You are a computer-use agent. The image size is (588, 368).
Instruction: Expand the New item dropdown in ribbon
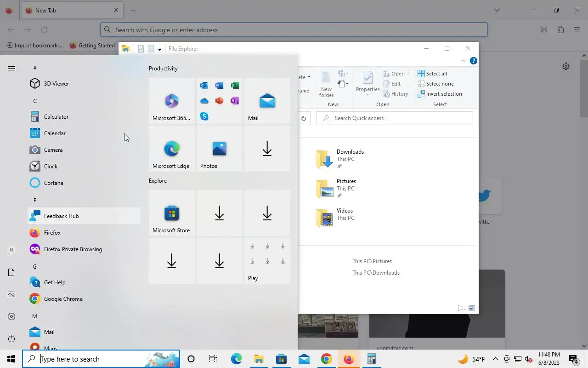pos(343,74)
